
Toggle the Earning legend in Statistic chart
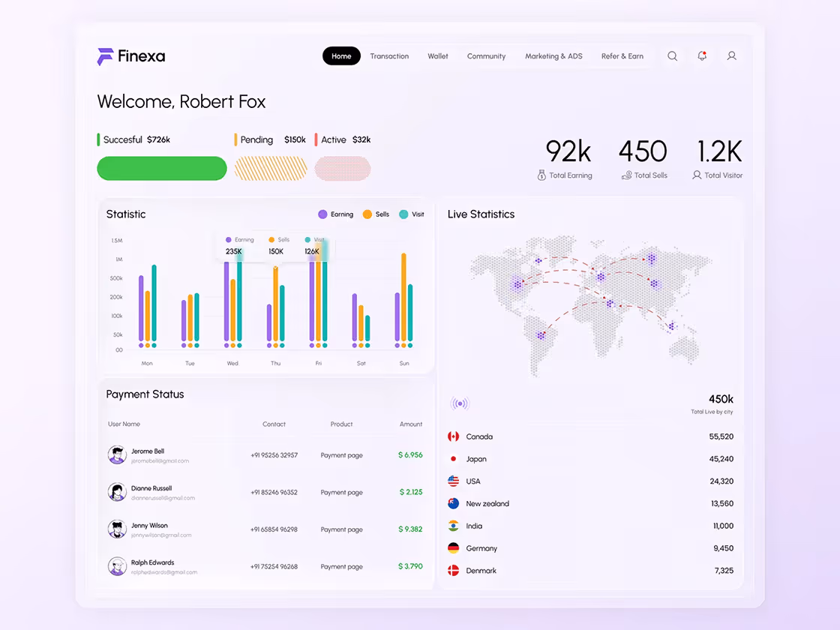click(x=335, y=214)
